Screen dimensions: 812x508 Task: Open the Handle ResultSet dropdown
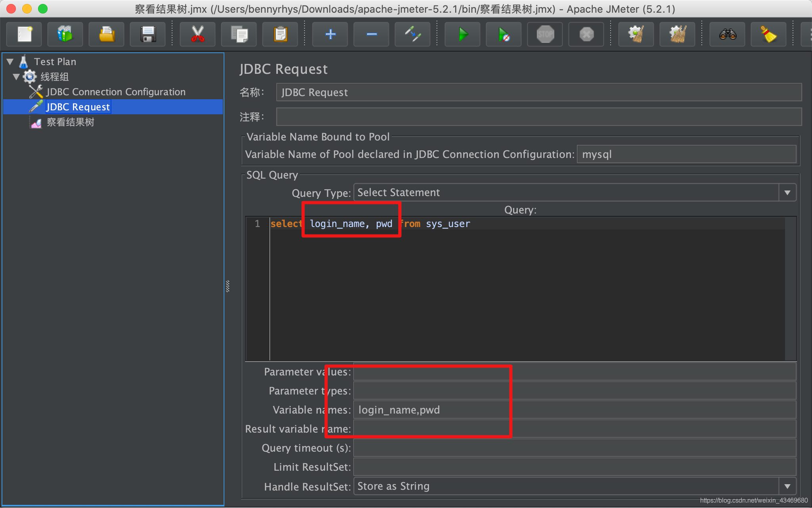tap(787, 486)
